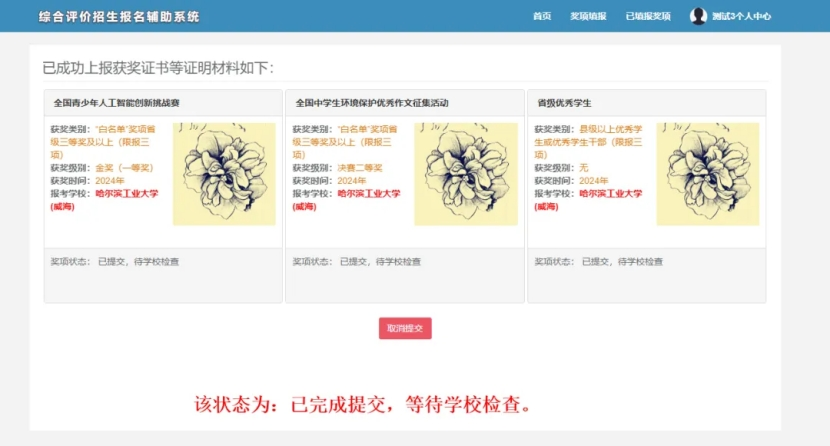Click the 已成功上报获奖证书等证明材料 heading

[x=158, y=68]
